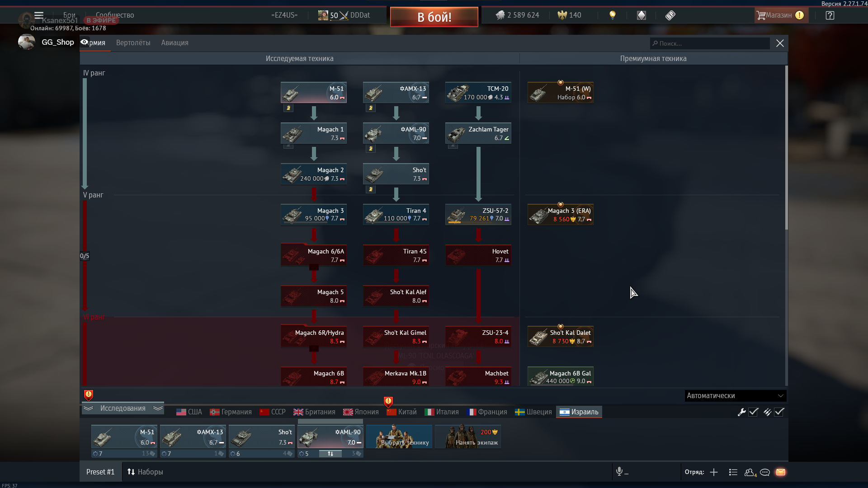Screen dimensions: 868x488
Task: Select the СССР nation tab
Action: (x=273, y=412)
